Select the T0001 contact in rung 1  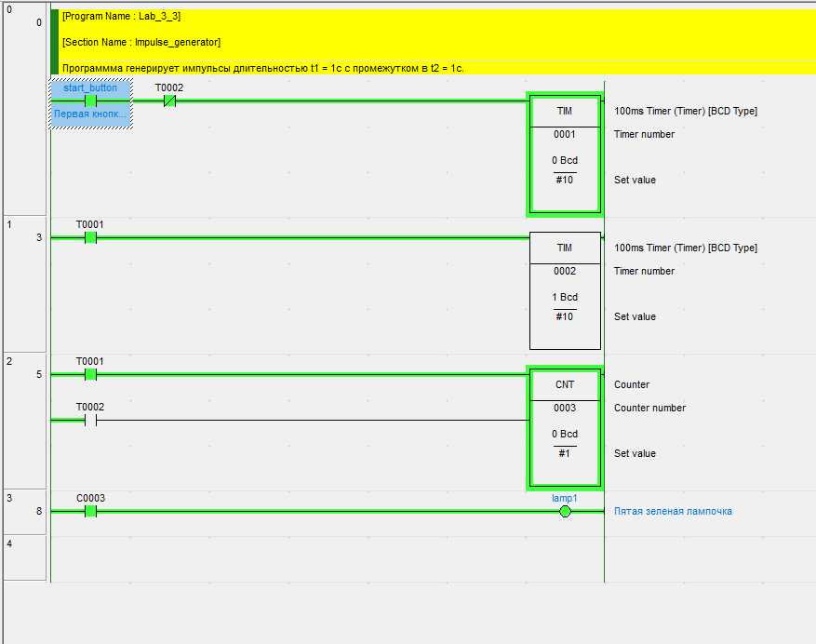tap(90, 238)
